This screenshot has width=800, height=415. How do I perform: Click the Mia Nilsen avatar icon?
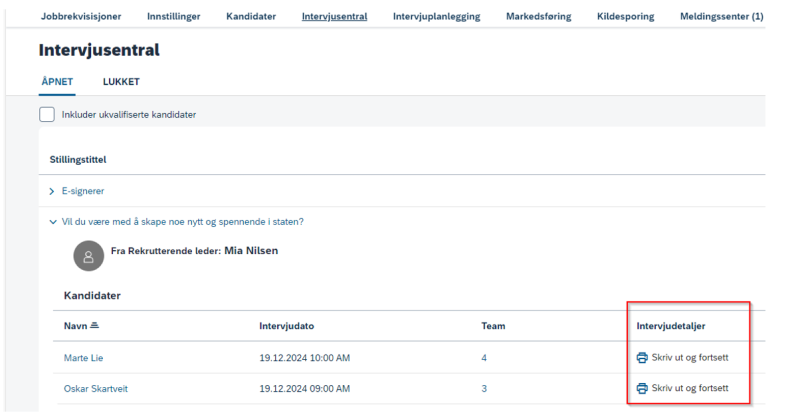(89, 256)
